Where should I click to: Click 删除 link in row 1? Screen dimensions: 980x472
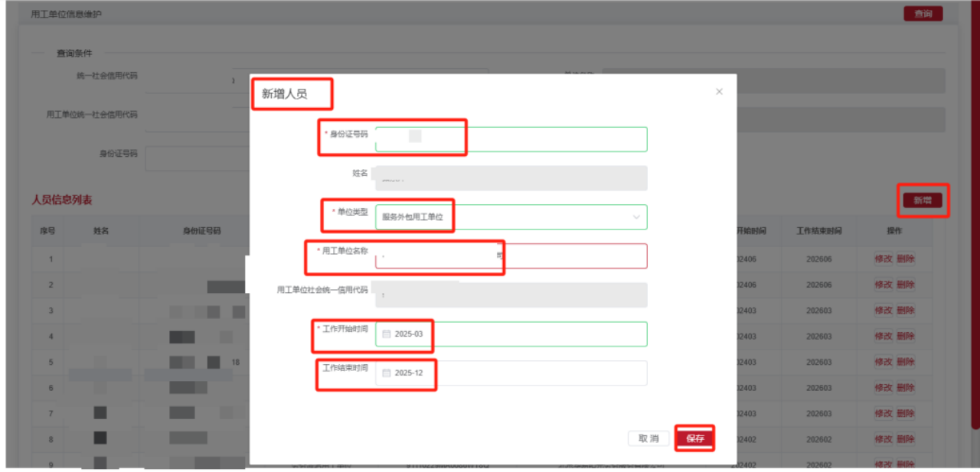[x=905, y=259]
